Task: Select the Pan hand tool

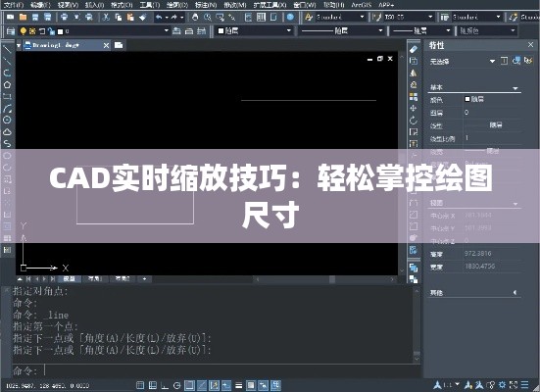Action: point(195,17)
